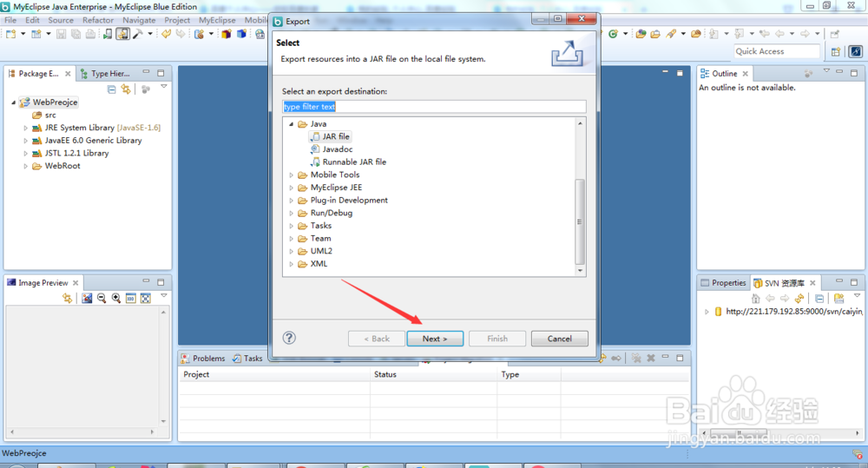
Task: Click actual size icon in Image Preview
Action: (131, 299)
